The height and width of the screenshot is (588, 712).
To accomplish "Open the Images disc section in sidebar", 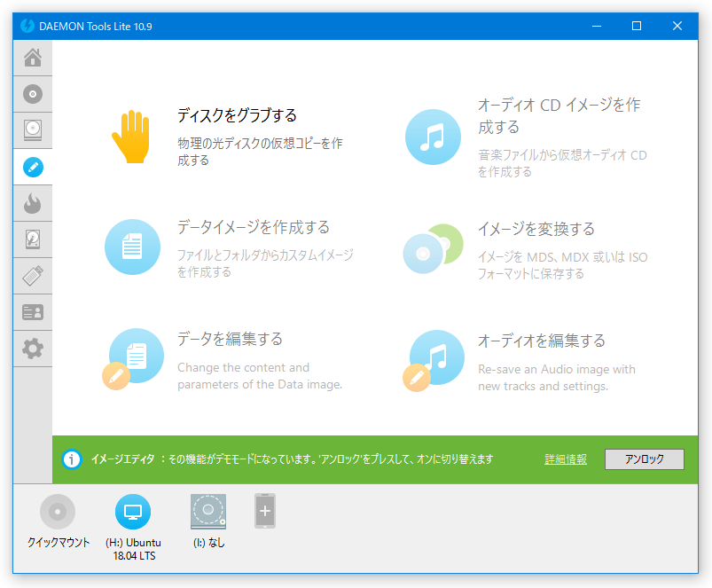I will (x=33, y=94).
